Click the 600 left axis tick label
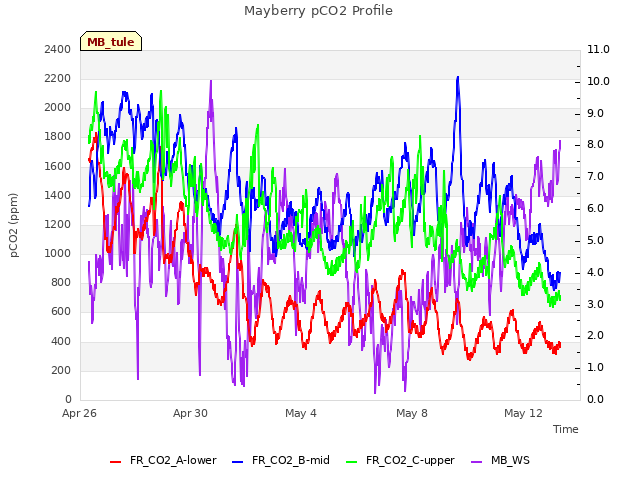Viewport: 640px width, 480px height. (x=61, y=312)
